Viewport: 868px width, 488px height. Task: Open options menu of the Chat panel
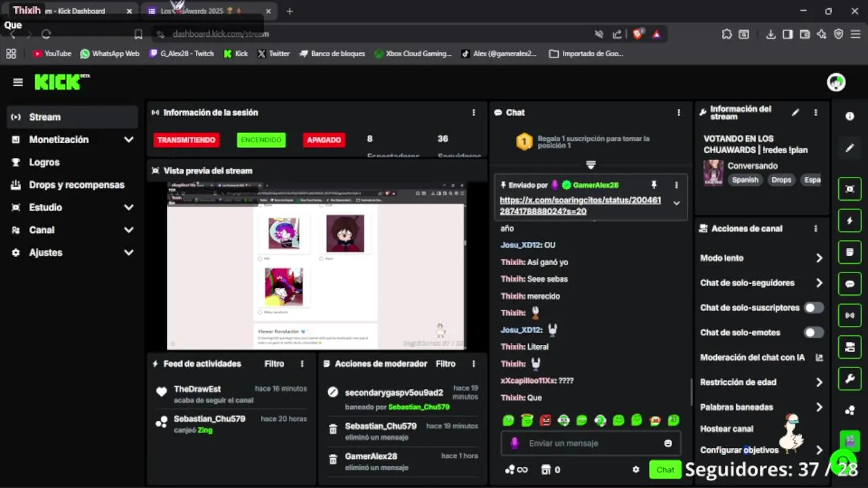[x=679, y=113]
